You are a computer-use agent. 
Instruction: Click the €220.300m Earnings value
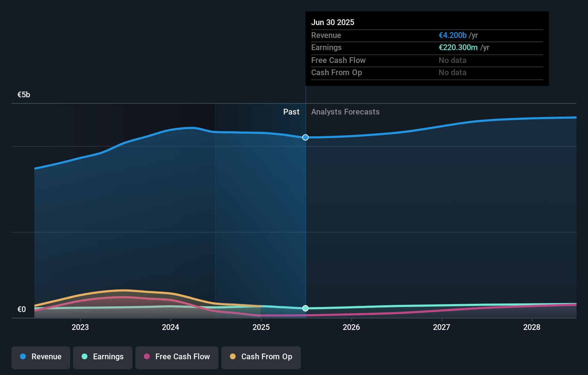(458, 47)
